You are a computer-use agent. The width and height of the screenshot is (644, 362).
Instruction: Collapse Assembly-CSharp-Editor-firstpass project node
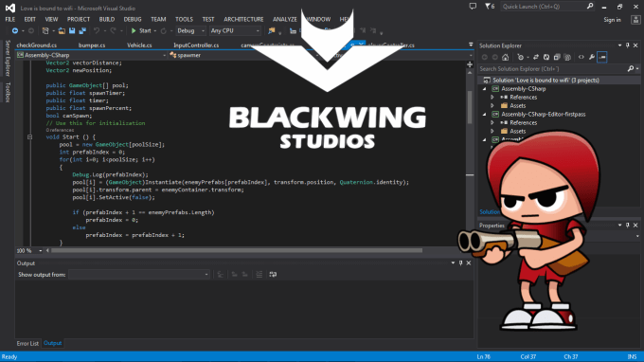point(485,115)
